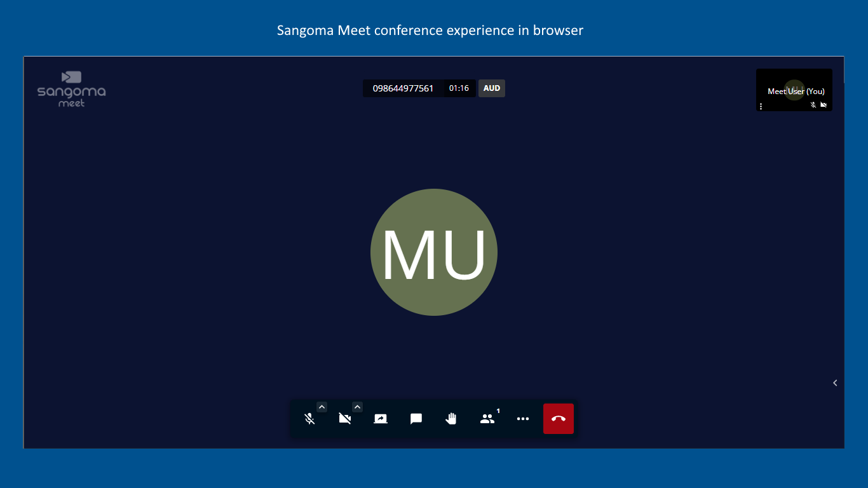Open more actions menu
The image size is (868, 488).
(x=523, y=419)
